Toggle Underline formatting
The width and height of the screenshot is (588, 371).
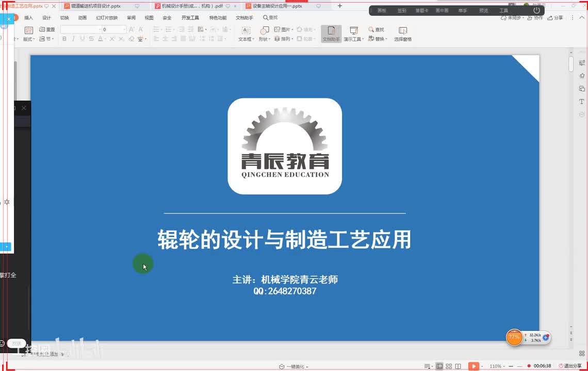tap(82, 39)
